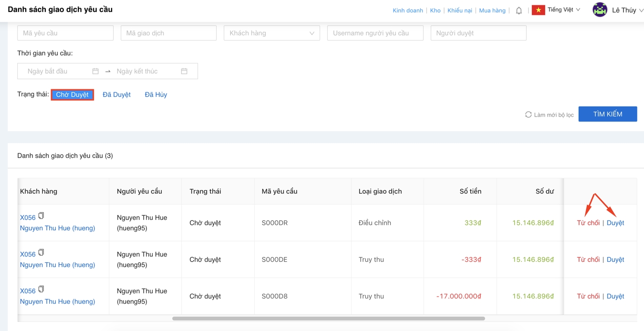This screenshot has width=644, height=331.
Task: Click the user avatar for Lê Thúy
Action: (600, 10)
